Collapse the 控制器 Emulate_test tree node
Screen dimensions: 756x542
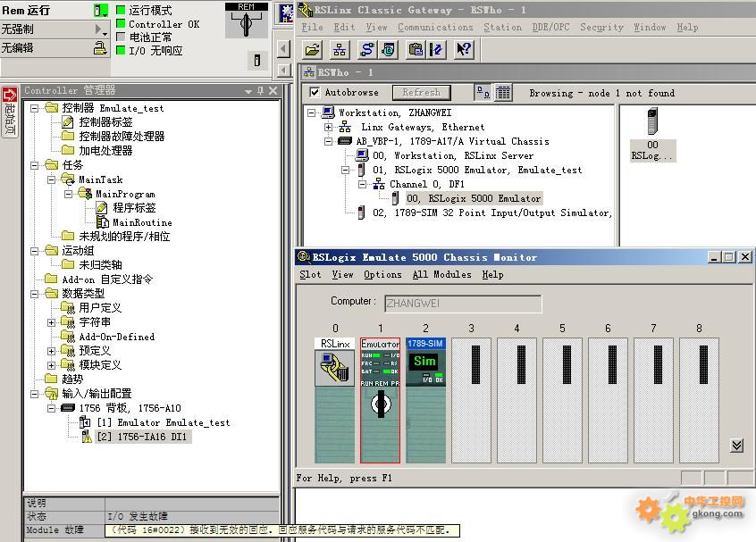coord(35,108)
